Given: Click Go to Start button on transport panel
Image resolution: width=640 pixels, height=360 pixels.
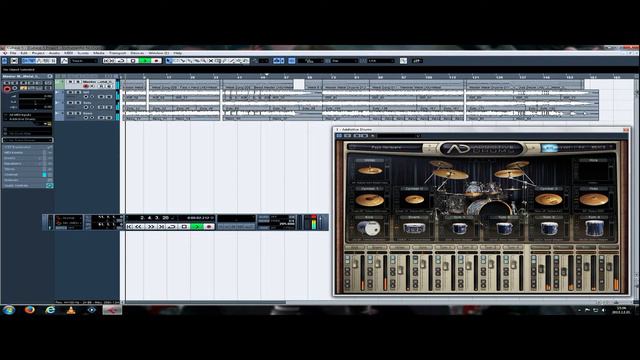Looking at the screenshot, I should (129, 226).
